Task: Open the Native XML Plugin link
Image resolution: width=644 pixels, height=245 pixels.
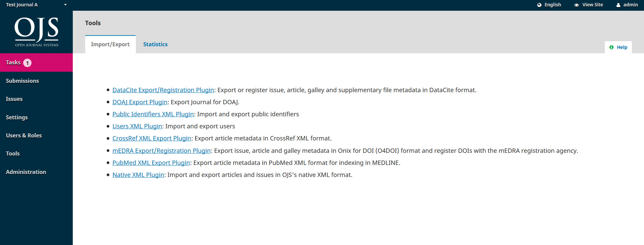Action: (138, 175)
